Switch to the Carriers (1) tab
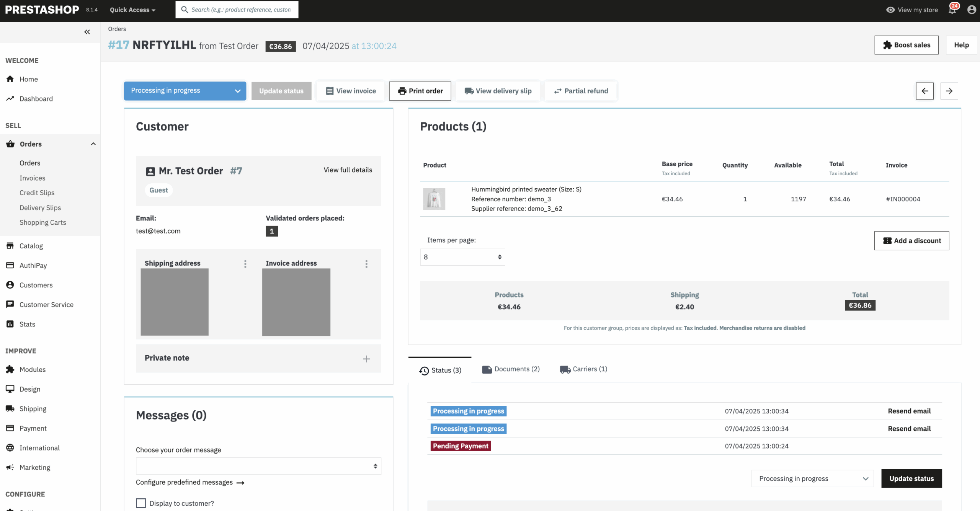The image size is (980, 511). 583,369
